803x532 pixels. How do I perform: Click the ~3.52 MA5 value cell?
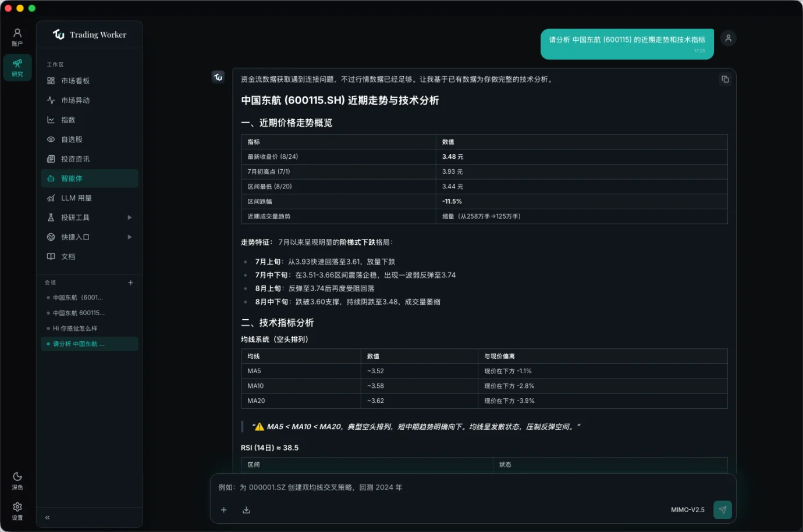click(x=419, y=371)
